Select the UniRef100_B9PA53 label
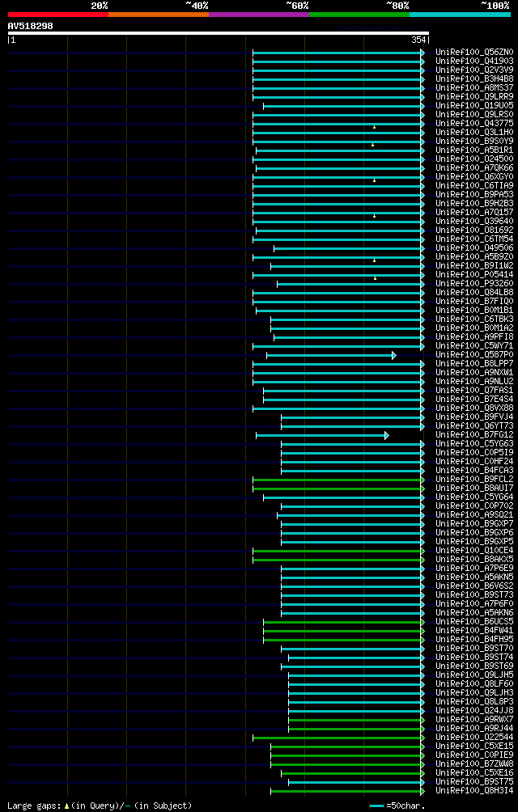The height and width of the screenshot is (812, 518). coord(474,194)
